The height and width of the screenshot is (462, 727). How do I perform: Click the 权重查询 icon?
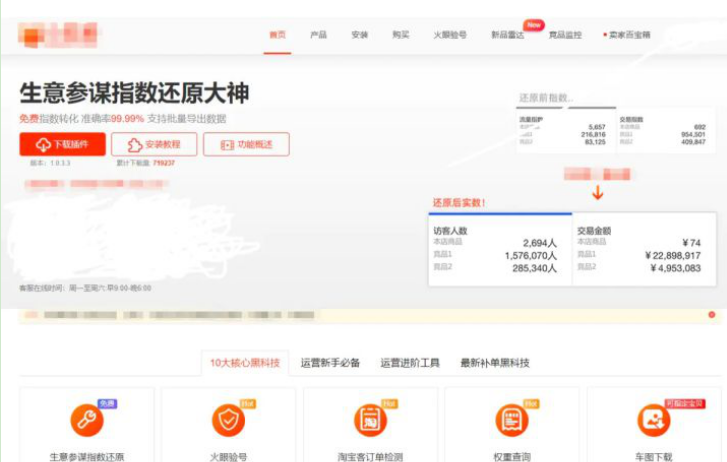click(x=512, y=420)
